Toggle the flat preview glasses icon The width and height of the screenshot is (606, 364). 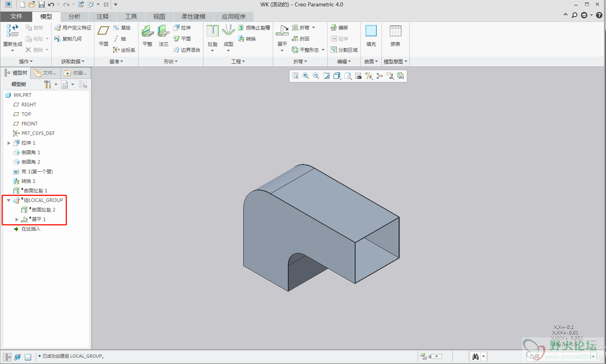(401, 76)
